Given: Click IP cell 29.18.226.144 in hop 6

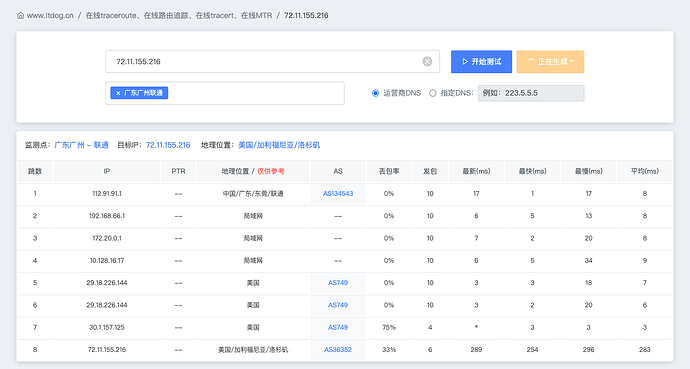Looking at the screenshot, I should [107, 305].
